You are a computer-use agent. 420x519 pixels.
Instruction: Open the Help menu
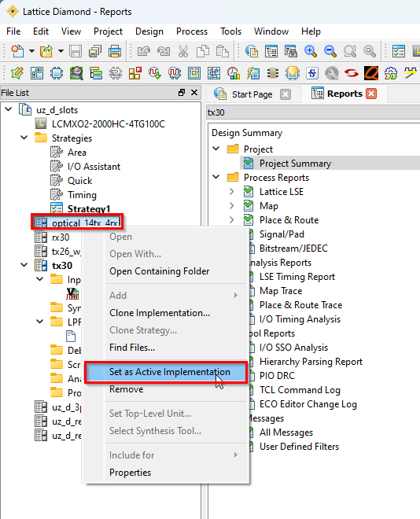point(311,31)
